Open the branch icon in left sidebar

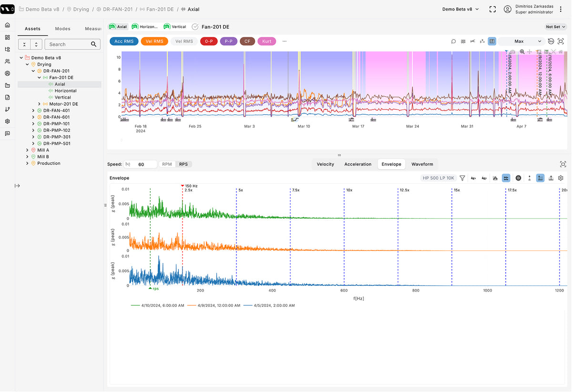[7, 110]
